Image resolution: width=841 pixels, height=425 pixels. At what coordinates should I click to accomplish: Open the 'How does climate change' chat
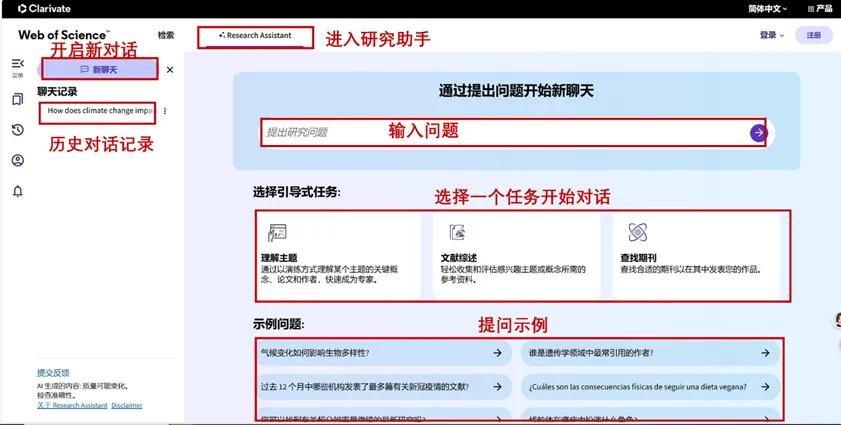pyautogui.click(x=101, y=111)
